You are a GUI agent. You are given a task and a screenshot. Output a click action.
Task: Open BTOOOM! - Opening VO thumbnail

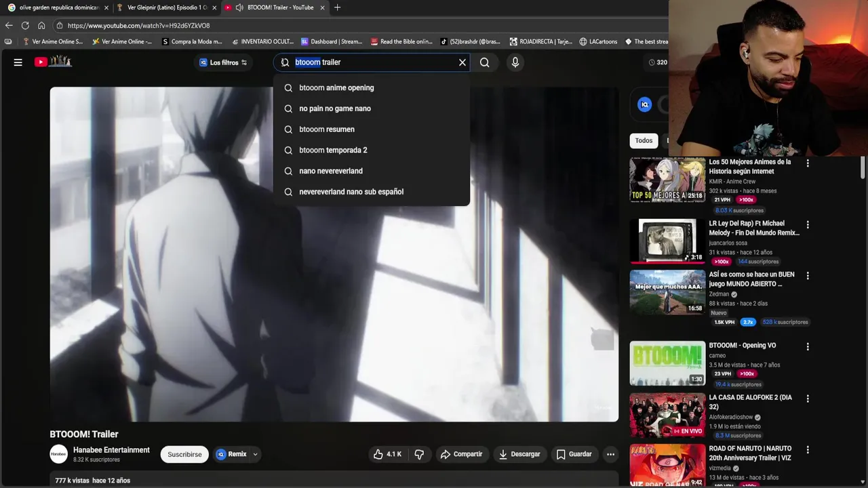(667, 363)
